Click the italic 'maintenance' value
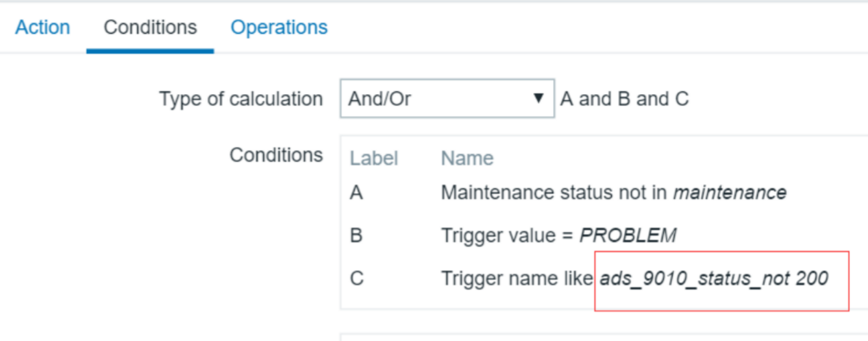This screenshot has height=341, width=868. coord(729,193)
